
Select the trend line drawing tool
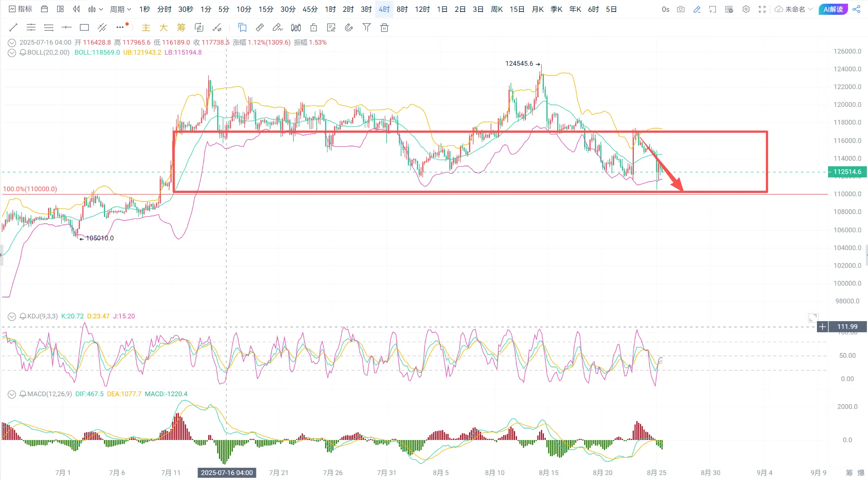(x=13, y=27)
